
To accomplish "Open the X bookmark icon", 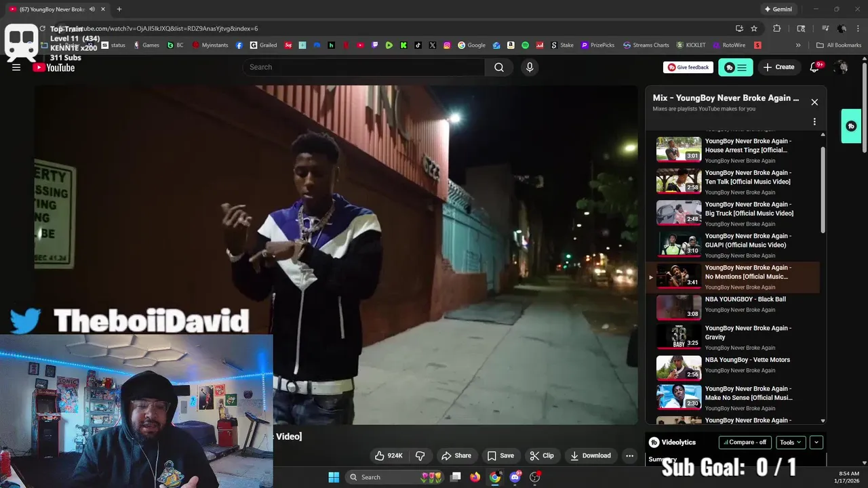I will click(x=433, y=45).
